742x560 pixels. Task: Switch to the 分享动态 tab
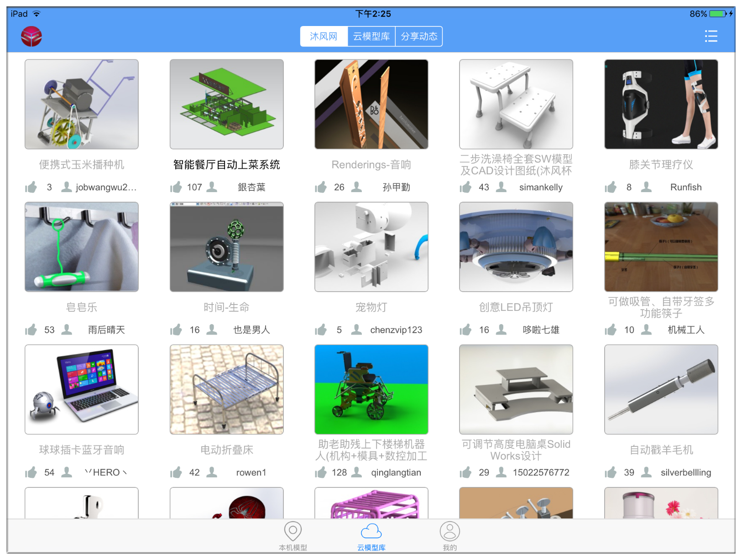coord(419,37)
